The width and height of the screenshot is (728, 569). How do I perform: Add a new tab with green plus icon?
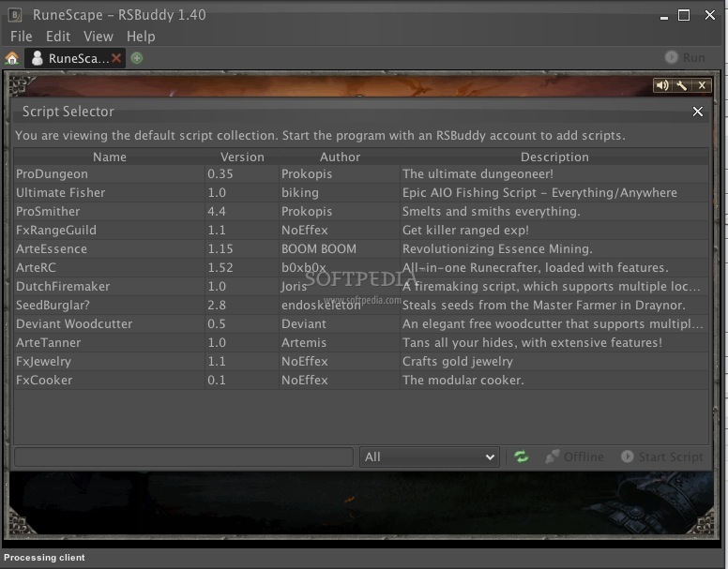[137, 58]
